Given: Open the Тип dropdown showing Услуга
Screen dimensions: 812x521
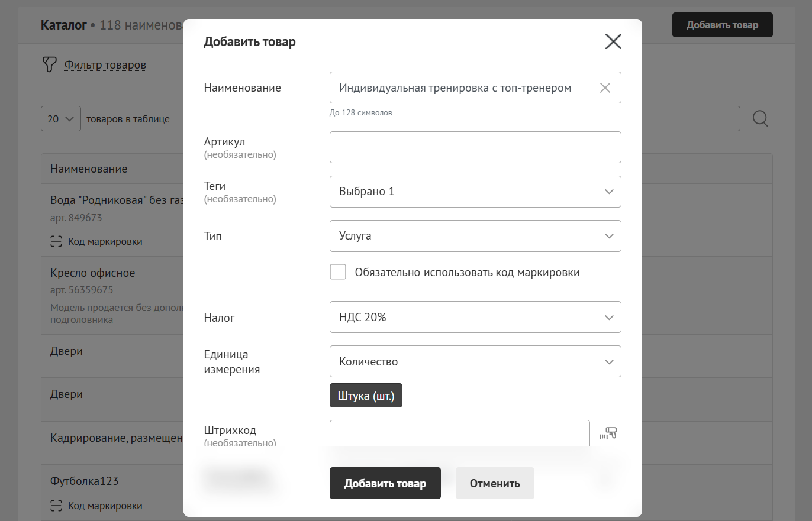Looking at the screenshot, I should coord(475,236).
